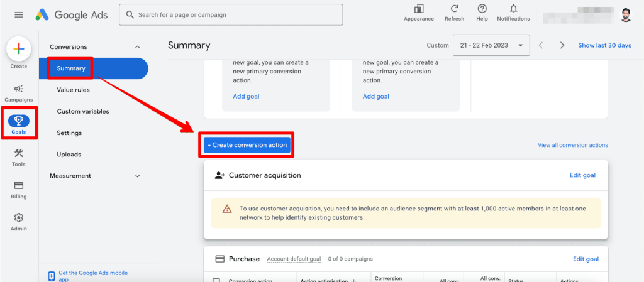Tick the conversion action table header checkbox
The image size is (644, 282).
click(x=216, y=281)
